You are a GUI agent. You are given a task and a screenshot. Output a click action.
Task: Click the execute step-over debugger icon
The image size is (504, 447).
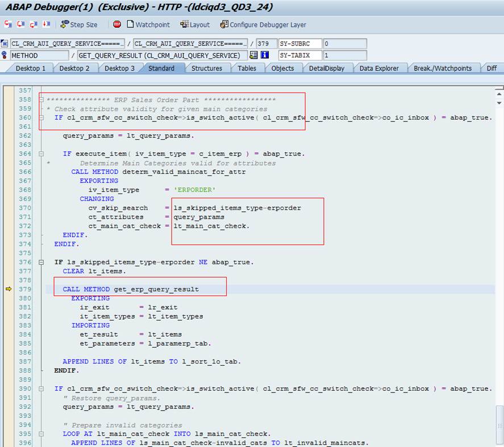coord(21,24)
